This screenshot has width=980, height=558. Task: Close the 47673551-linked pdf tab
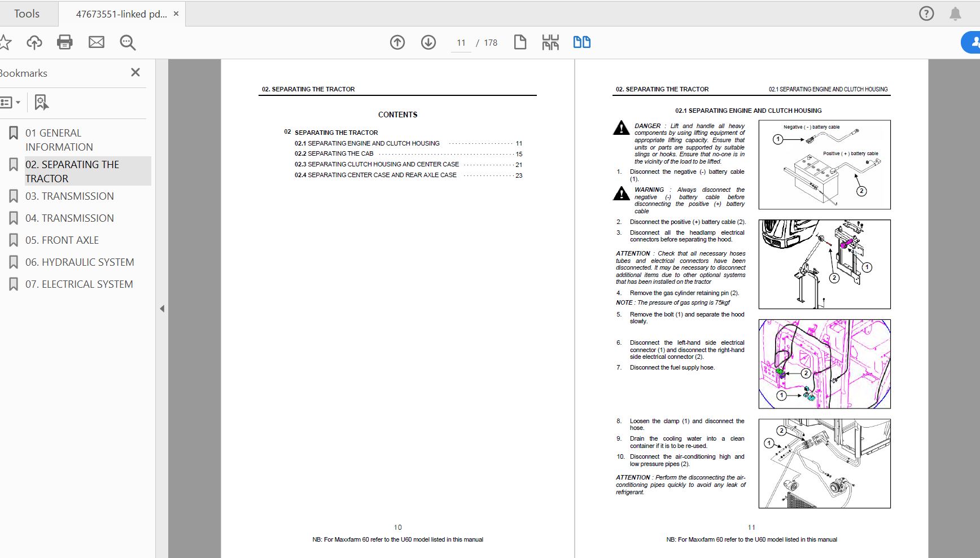pos(176,14)
